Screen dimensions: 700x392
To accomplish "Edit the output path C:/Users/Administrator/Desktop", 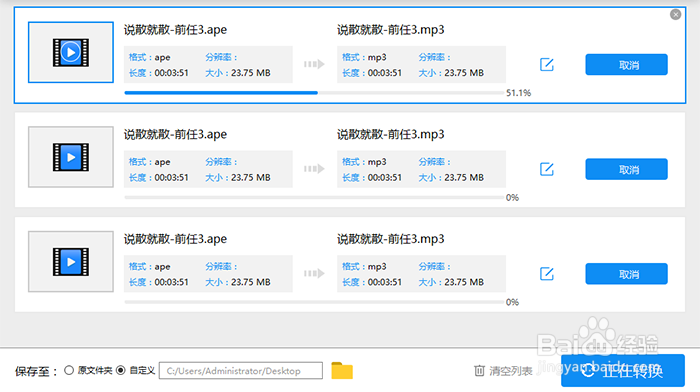I will click(241, 371).
